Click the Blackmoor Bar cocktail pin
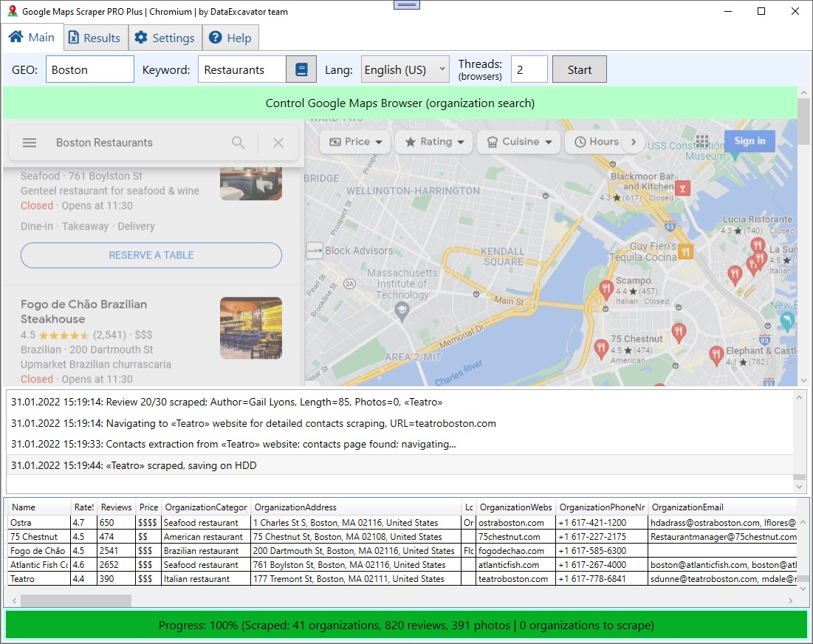Image resolution: width=813 pixels, height=644 pixels. (x=683, y=188)
